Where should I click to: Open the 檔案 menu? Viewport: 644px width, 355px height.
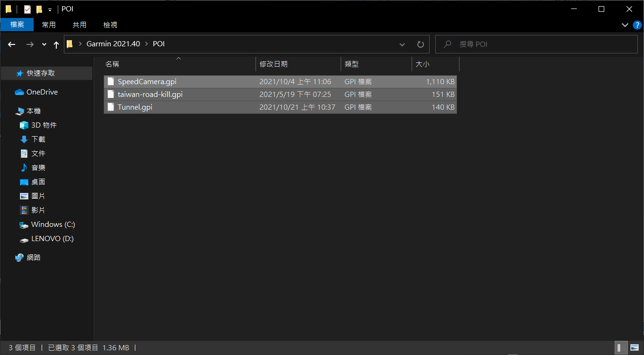click(x=17, y=25)
